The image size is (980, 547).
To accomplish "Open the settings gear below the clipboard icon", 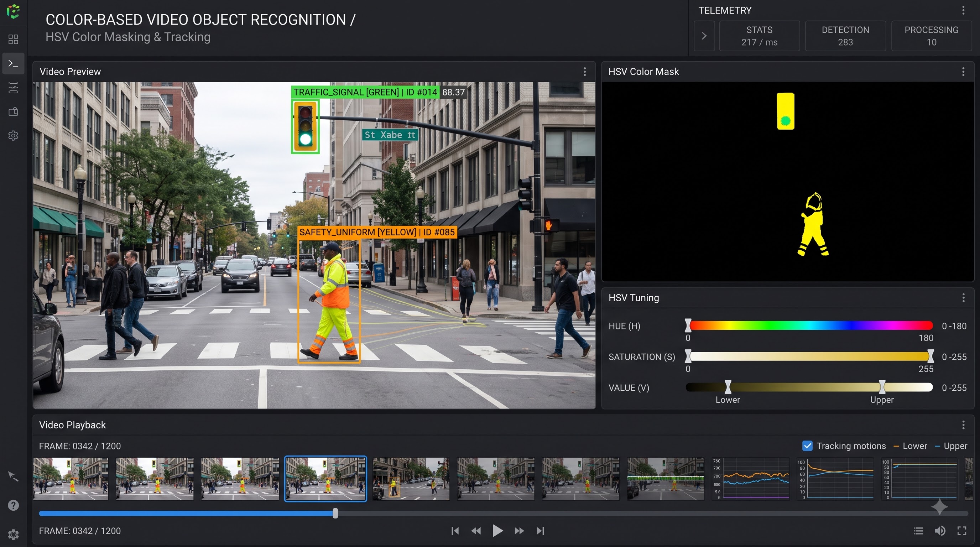I will [x=13, y=135].
